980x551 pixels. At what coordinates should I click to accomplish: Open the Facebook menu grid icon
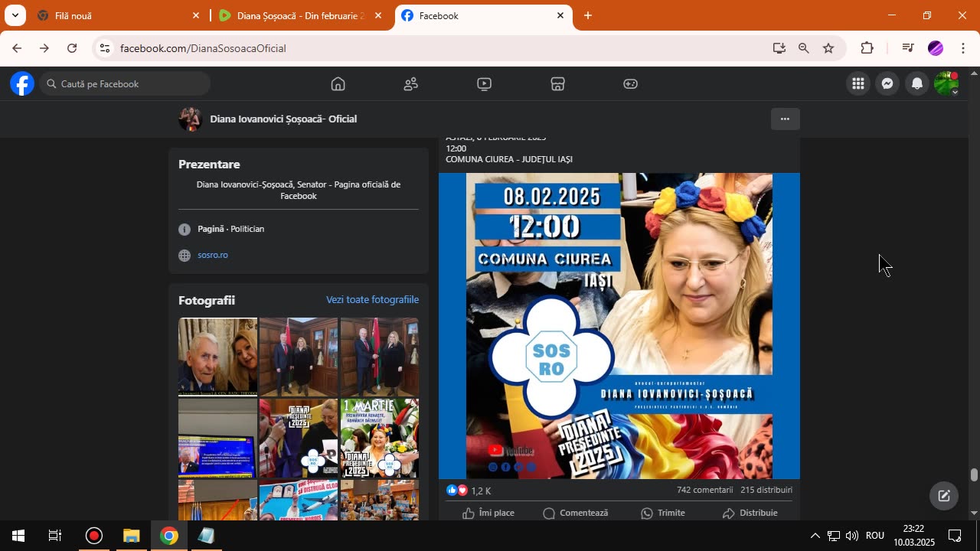click(858, 84)
